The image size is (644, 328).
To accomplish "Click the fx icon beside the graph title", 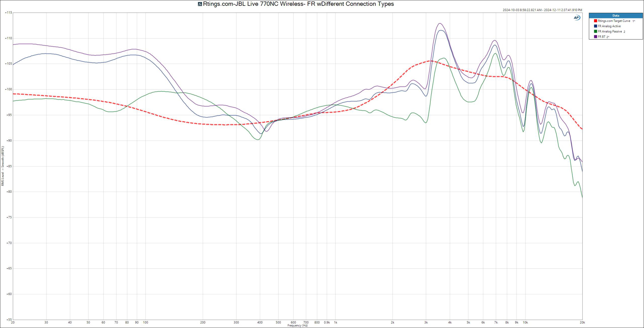I will (200, 4).
